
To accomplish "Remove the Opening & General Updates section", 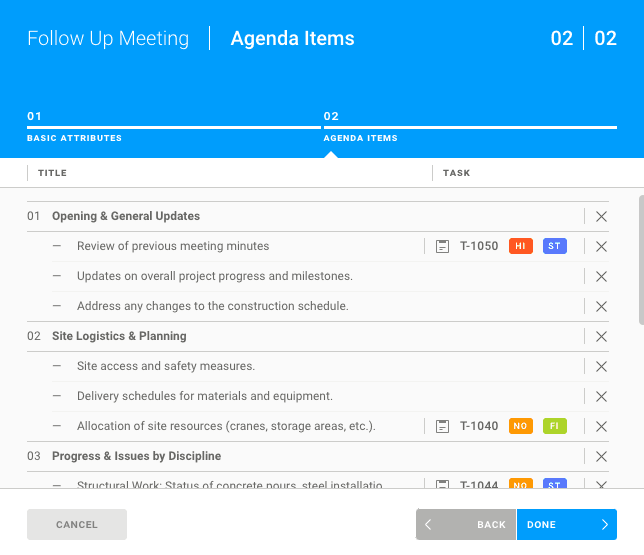I will [x=601, y=216].
